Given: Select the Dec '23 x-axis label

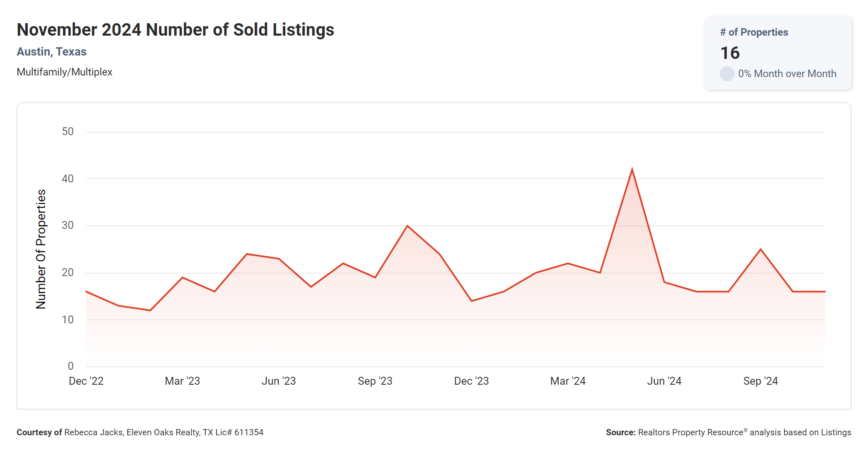Looking at the screenshot, I should coord(471,381).
